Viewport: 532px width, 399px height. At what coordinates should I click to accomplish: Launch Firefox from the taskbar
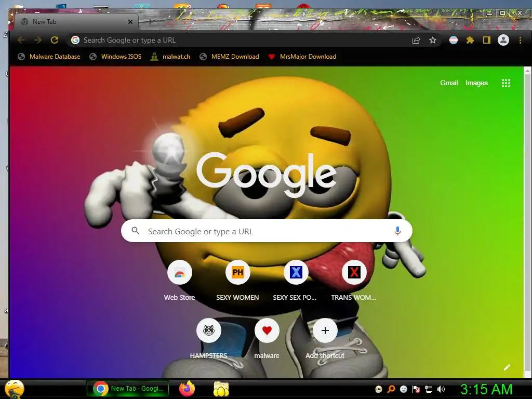click(x=187, y=389)
